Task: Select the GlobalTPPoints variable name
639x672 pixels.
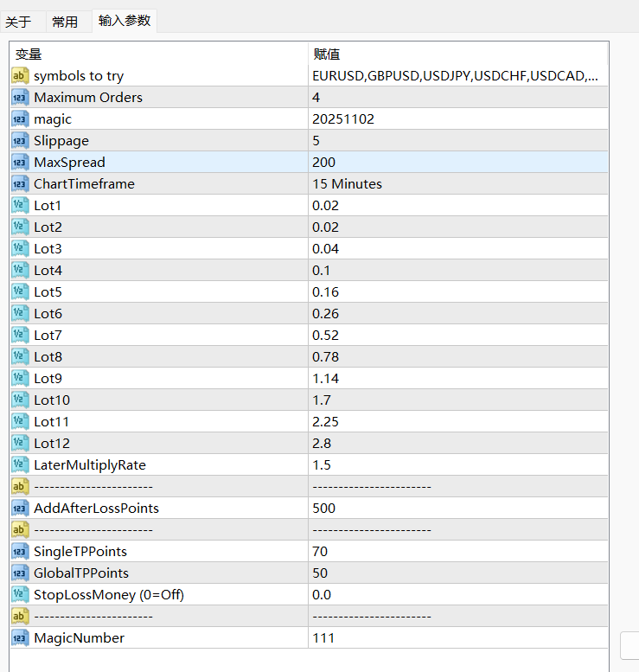Action: [x=81, y=573]
